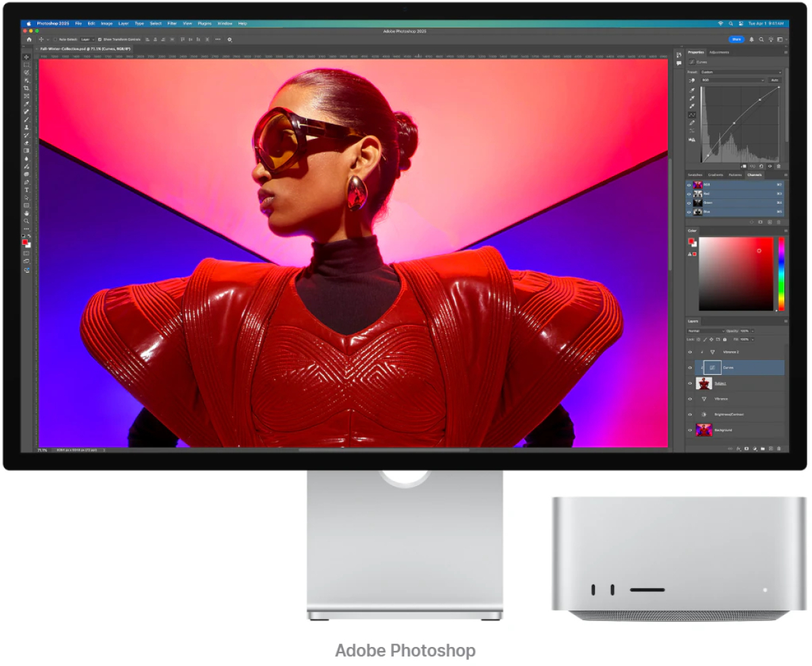
Task: Switch to the Adjustments tab
Action: (x=719, y=52)
